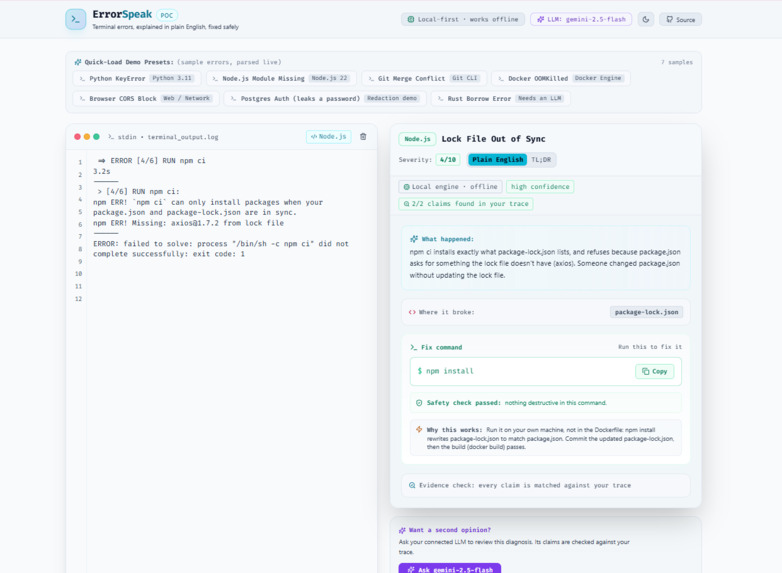Click the Want a second opinion sparkle icon

point(402,530)
